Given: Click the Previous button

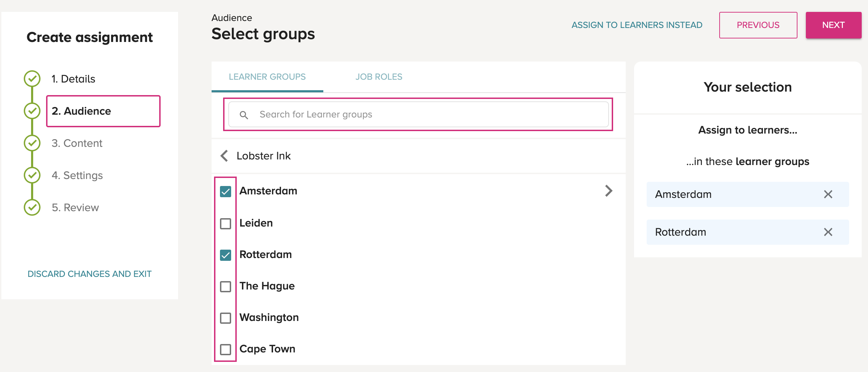Looking at the screenshot, I should (758, 25).
